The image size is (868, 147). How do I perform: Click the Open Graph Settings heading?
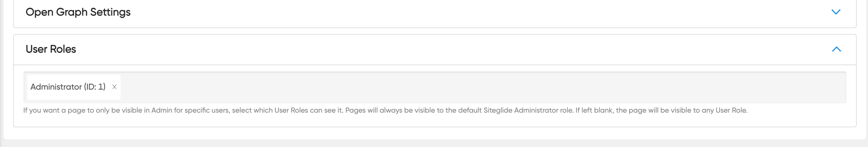(78, 12)
